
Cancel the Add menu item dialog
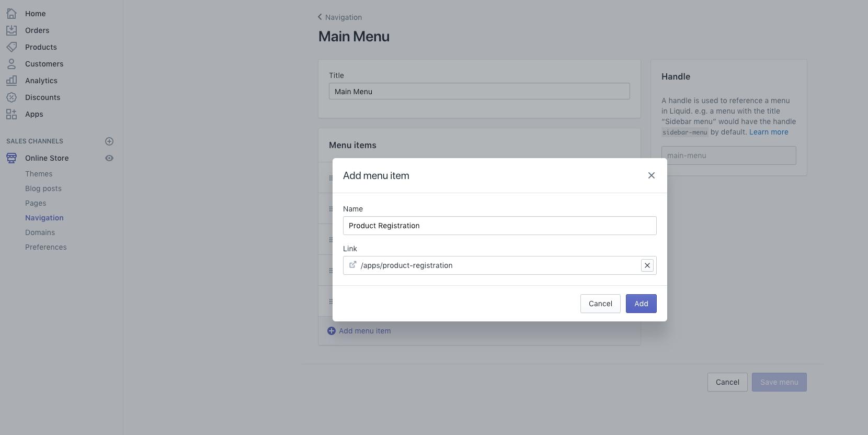click(600, 304)
